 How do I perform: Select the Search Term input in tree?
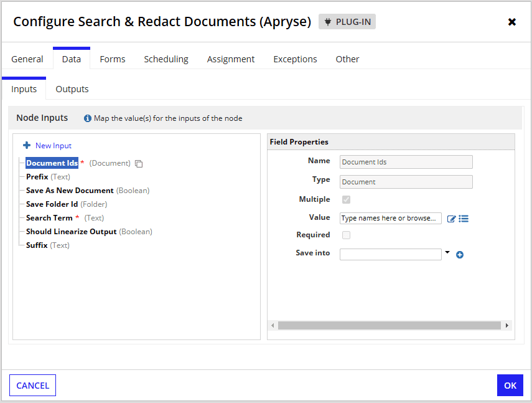pyautogui.click(x=49, y=218)
